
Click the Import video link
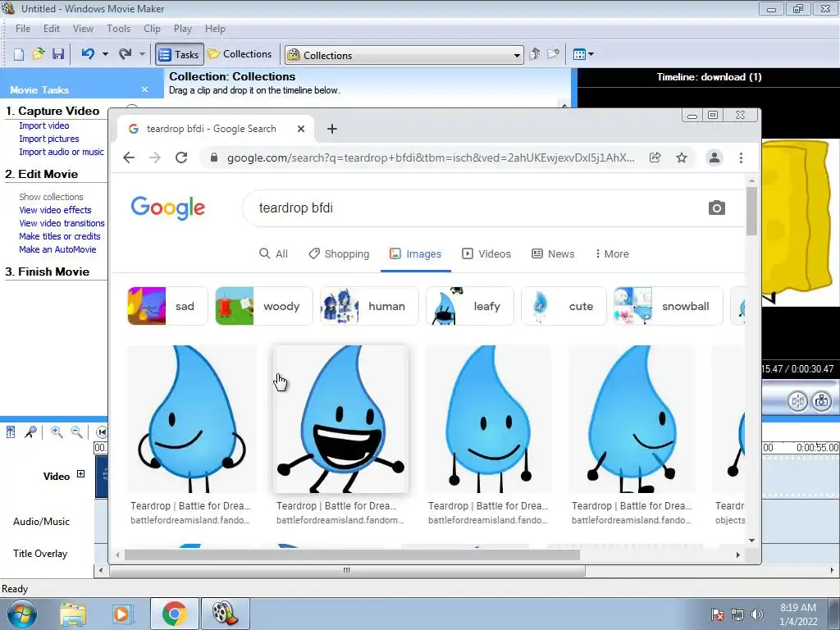pyautogui.click(x=44, y=126)
